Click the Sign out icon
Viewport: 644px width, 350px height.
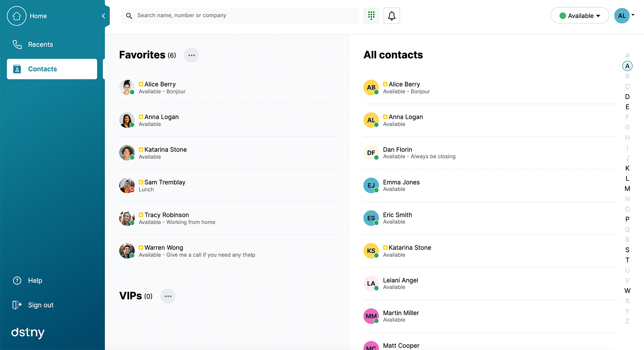(x=17, y=305)
